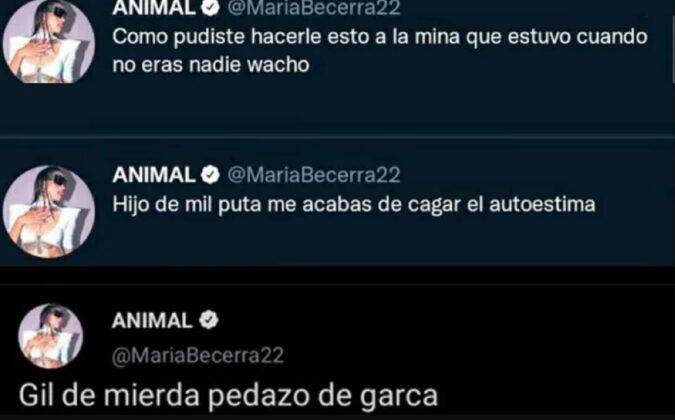
Task: Open the ANIMAL display name on the third tweet
Action: (x=152, y=321)
